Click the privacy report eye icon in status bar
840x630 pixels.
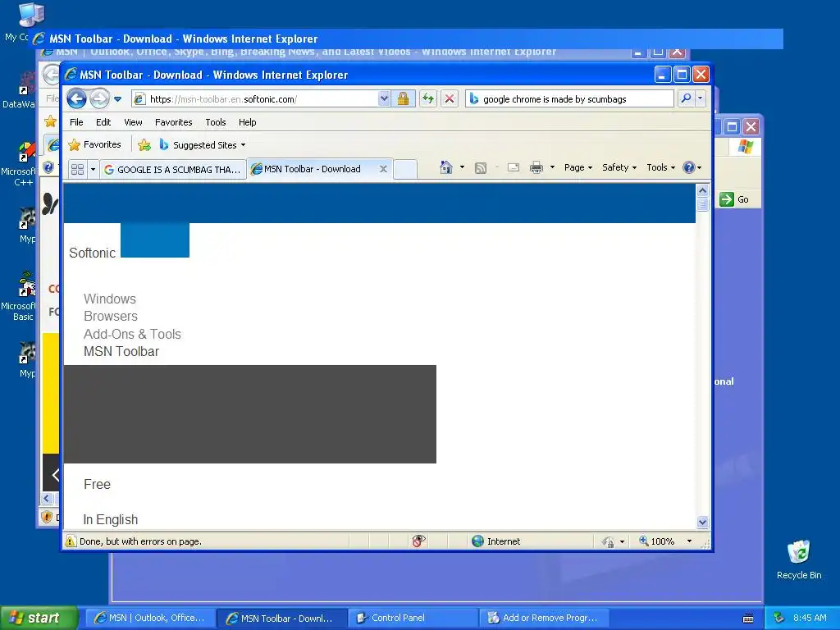tap(418, 541)
